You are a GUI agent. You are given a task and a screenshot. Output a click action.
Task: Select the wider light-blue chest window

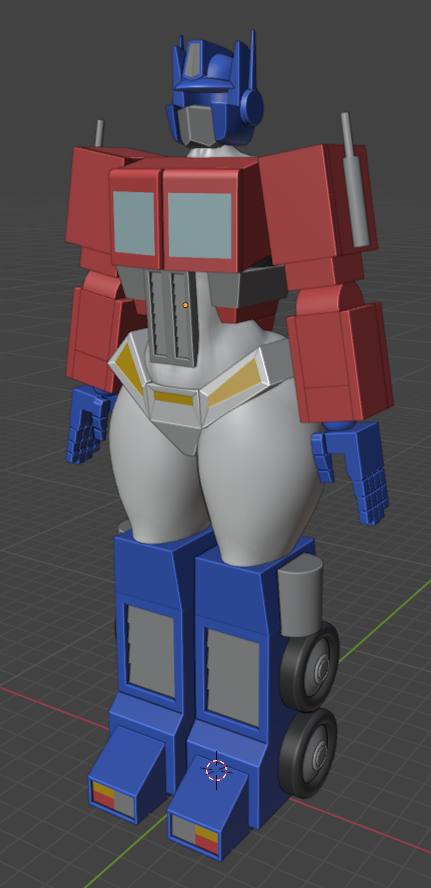click(x=200, y=225)
